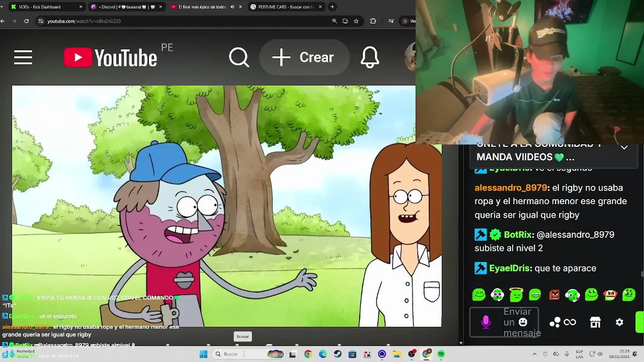Close the PERFUME CARS tab
This screenshot has height=362, width=644.
pyautogui.click(x=320, y=7)
